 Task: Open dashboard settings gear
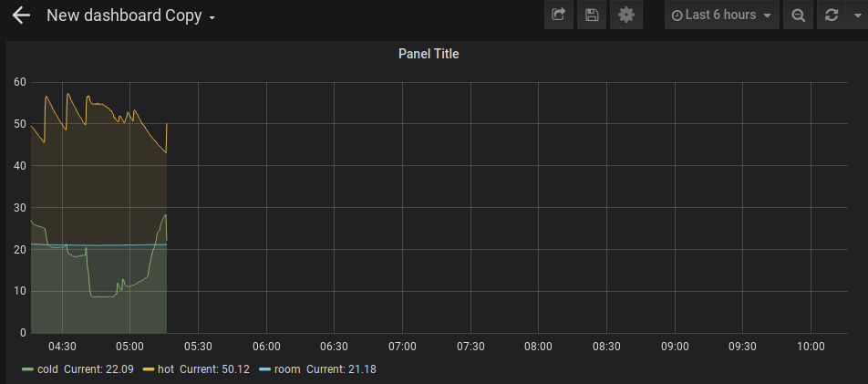pyautogui.click(x=626, y=15)
